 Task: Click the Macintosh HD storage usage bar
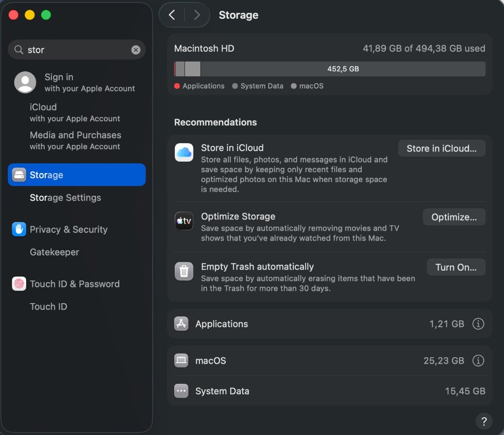pos(330,69)
